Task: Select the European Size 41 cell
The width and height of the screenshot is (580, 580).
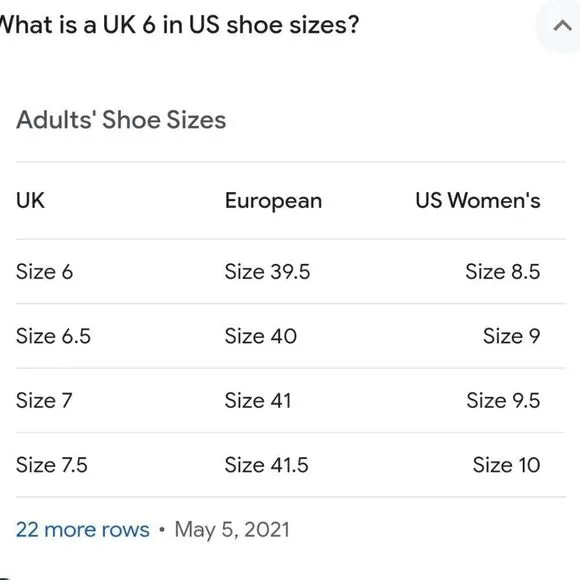Action: [x=258, y=400]
